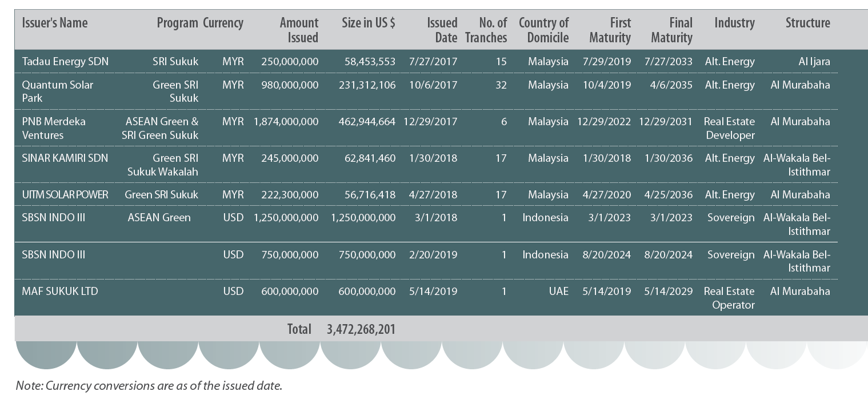Click the Structure column header
This screenshot has height=403, width=868.
click(807, 23)
